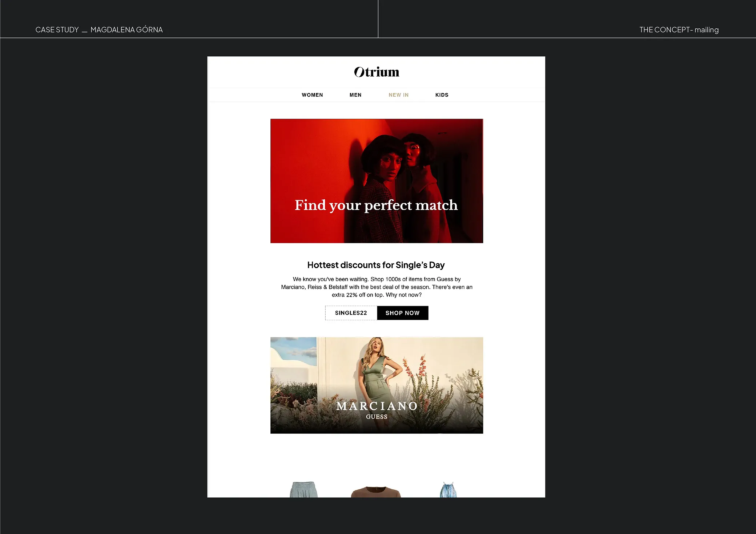Click the MARCIANO GUESS brand logo
This screenshot has height=534, width=756.
point(377,410)
